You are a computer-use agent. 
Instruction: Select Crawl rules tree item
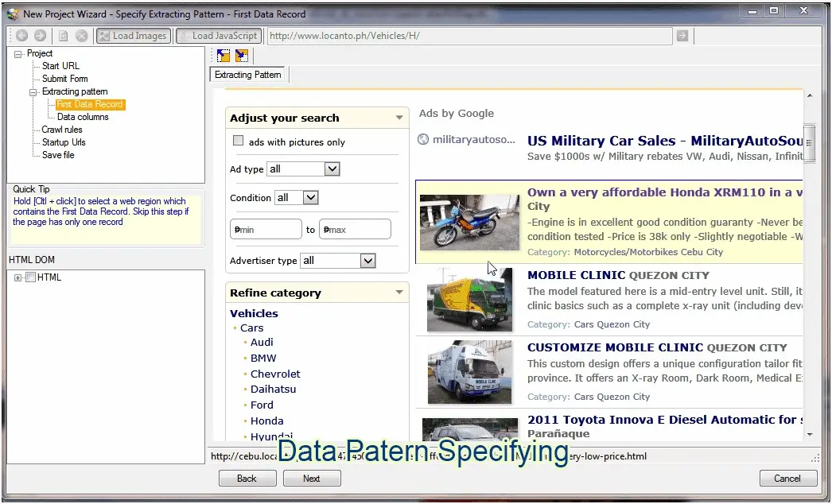click(x=62, y=130)
